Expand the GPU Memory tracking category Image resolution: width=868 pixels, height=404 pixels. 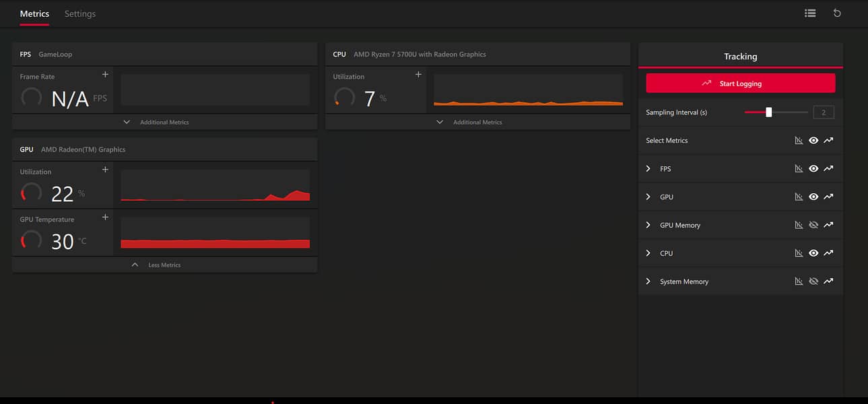click(648, 226)
